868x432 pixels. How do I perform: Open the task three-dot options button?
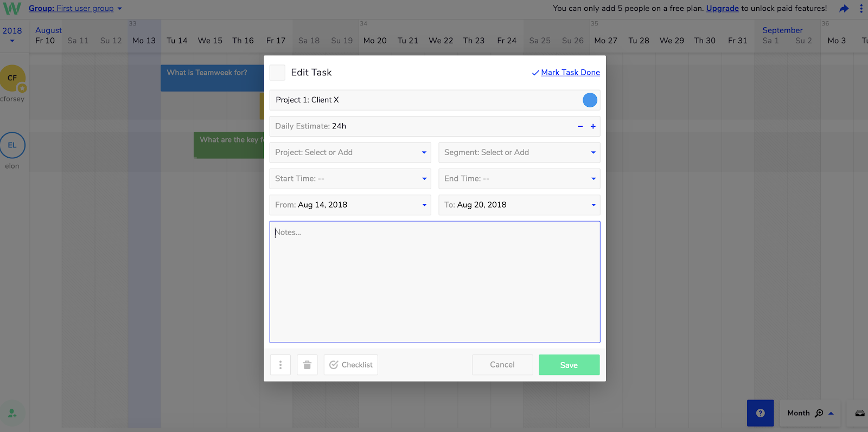[x=280, y=365]
